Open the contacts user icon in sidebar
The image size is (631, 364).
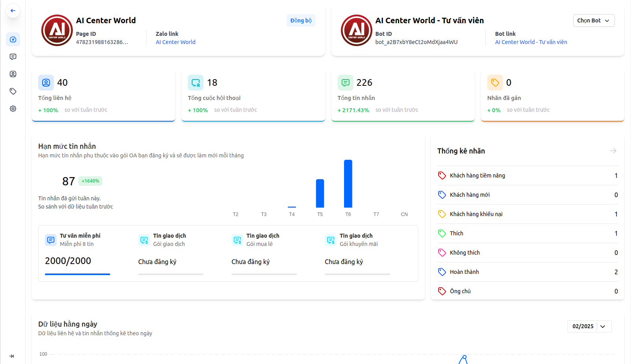click(x=13, y=74)
